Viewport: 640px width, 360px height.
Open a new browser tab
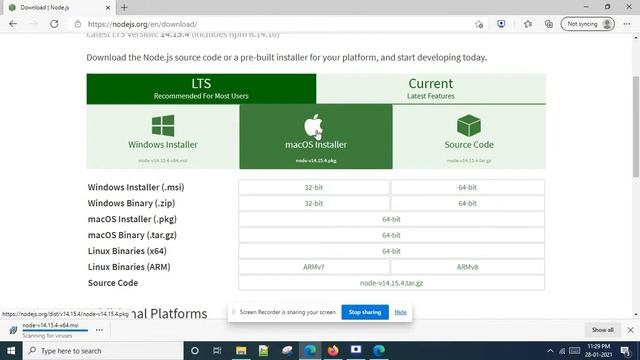pyautogui.click(x=124, y=7)
